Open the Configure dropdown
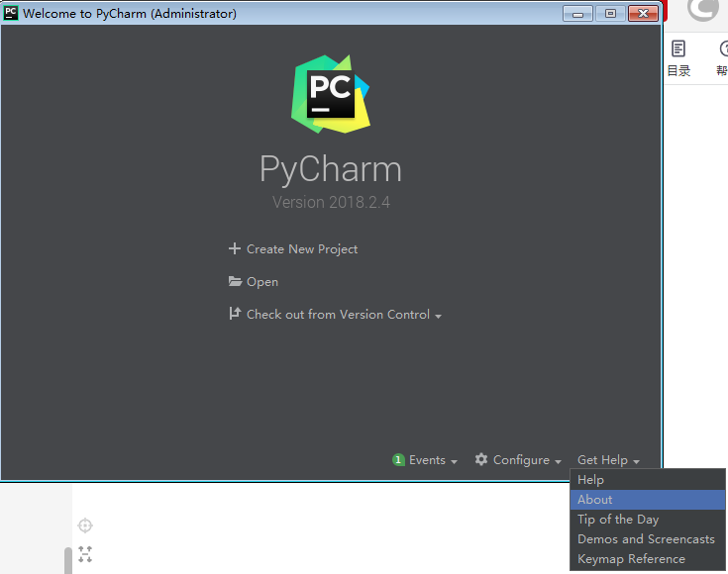728x574 pixels. click(527, 460)
